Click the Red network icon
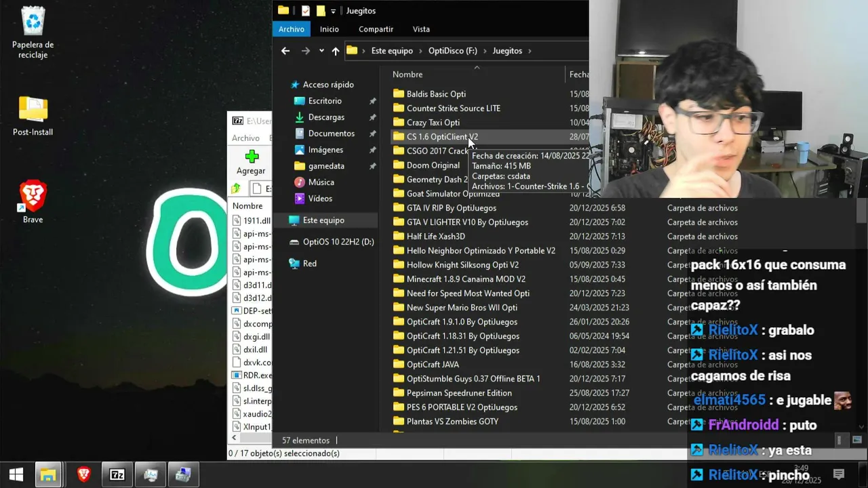 (294, 264)
